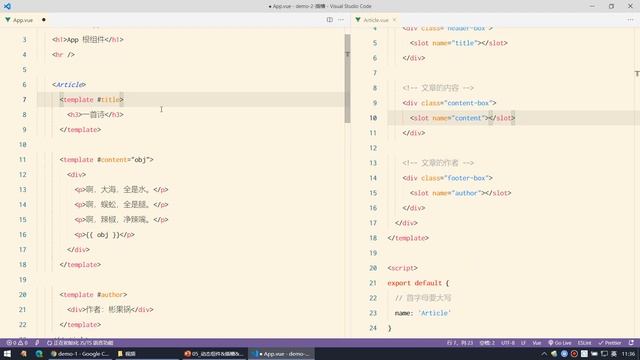Screen dimensions: 640x360
Task: Open the line and column indicator in the status bar
Action: pyautogui.click(x=460, y=343)
